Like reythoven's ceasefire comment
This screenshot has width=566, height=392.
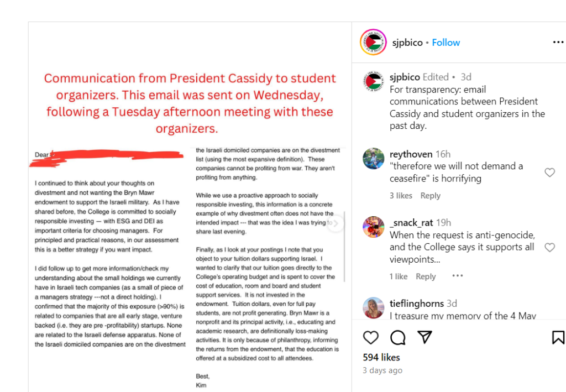point(549,173)
